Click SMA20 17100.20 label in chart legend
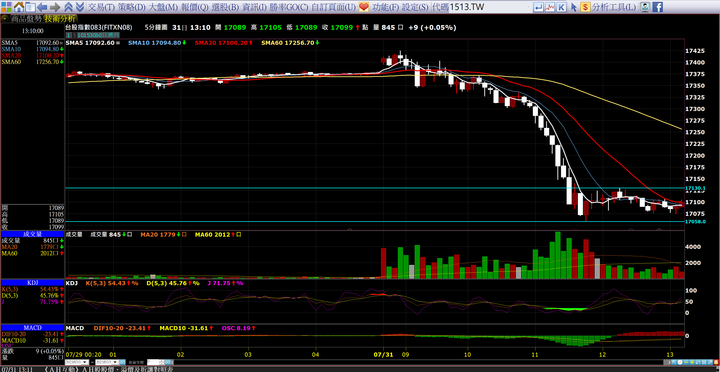720x372 pixels. click(221, 43)
